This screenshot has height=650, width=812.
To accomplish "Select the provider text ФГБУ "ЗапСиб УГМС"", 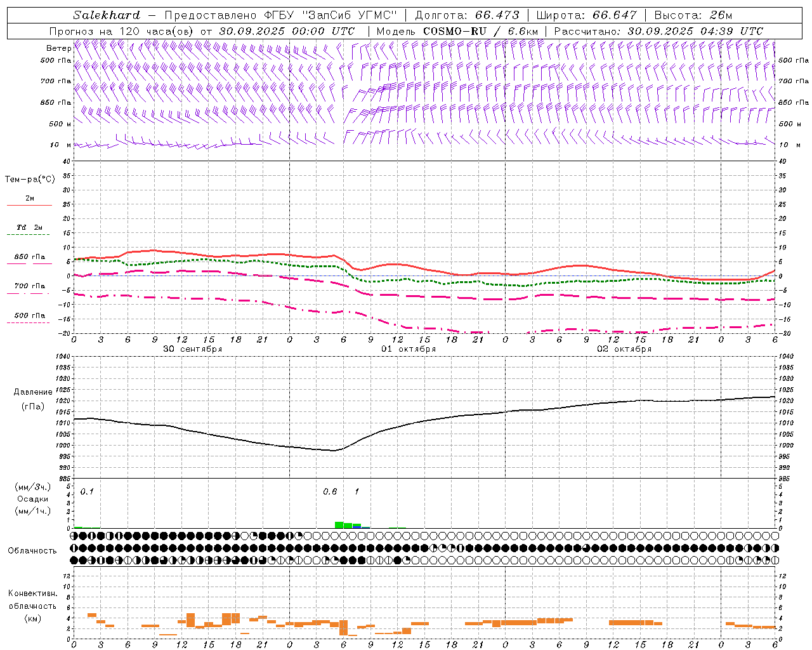I will 330,15.
